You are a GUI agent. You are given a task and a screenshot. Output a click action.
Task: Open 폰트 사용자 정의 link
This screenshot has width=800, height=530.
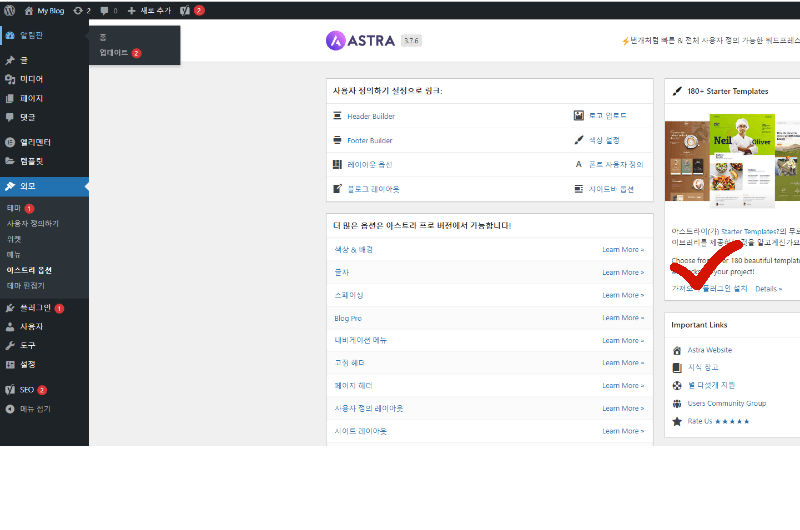[616, 164]
